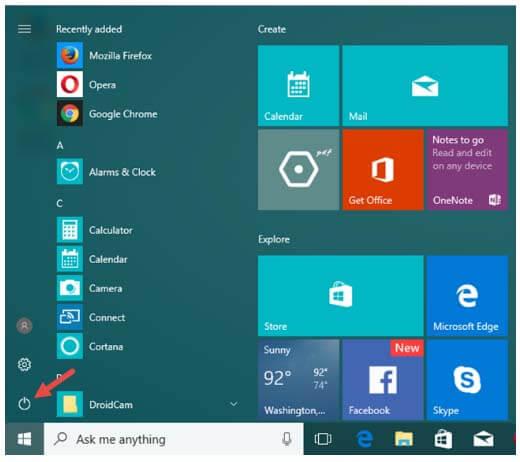This screenshot has width=520, height=462.
Task: Open the Mail tile
Action: pyautogui.click(x=425, y=86)
